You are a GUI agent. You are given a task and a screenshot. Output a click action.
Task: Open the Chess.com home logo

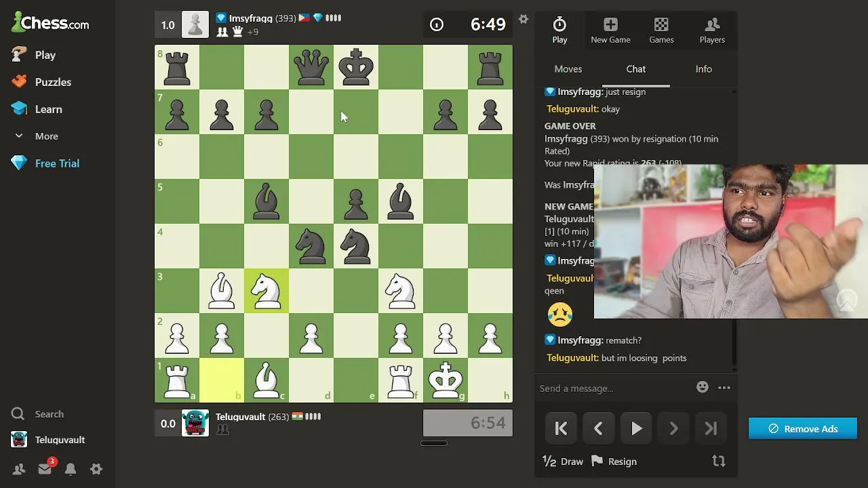(x=50, y=23)
